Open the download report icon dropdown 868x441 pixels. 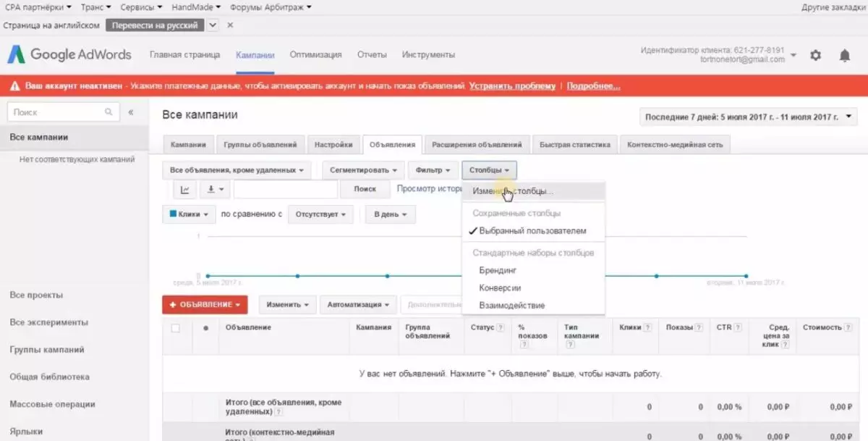214,189
